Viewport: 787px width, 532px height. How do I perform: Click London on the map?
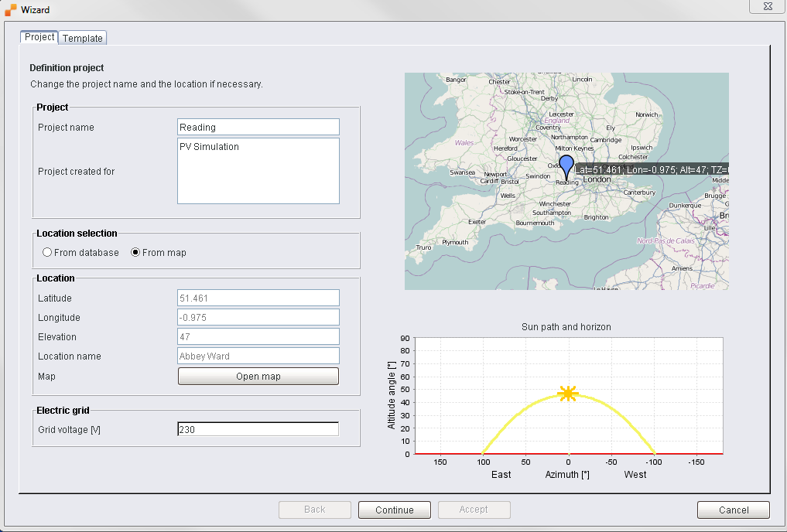[597, 179]
